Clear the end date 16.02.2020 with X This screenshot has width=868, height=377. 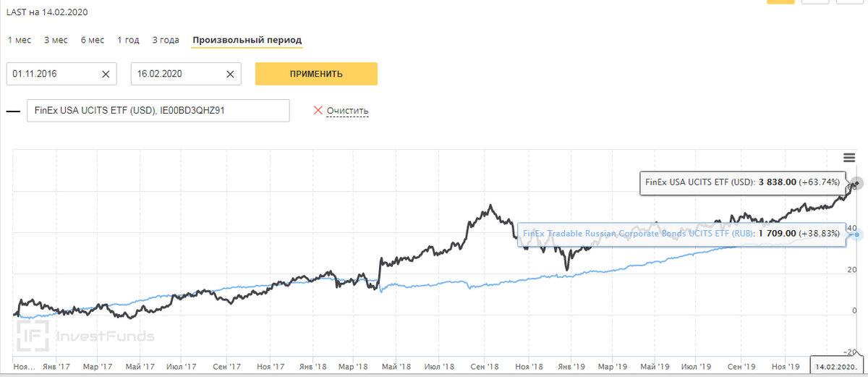[x=231, y=74]
